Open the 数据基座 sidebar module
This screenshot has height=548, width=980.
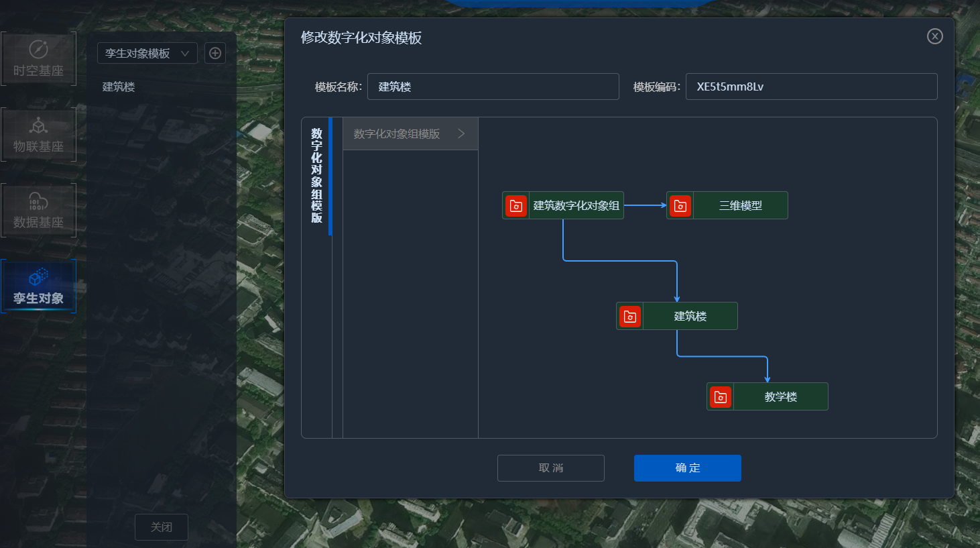pos(38,210)
